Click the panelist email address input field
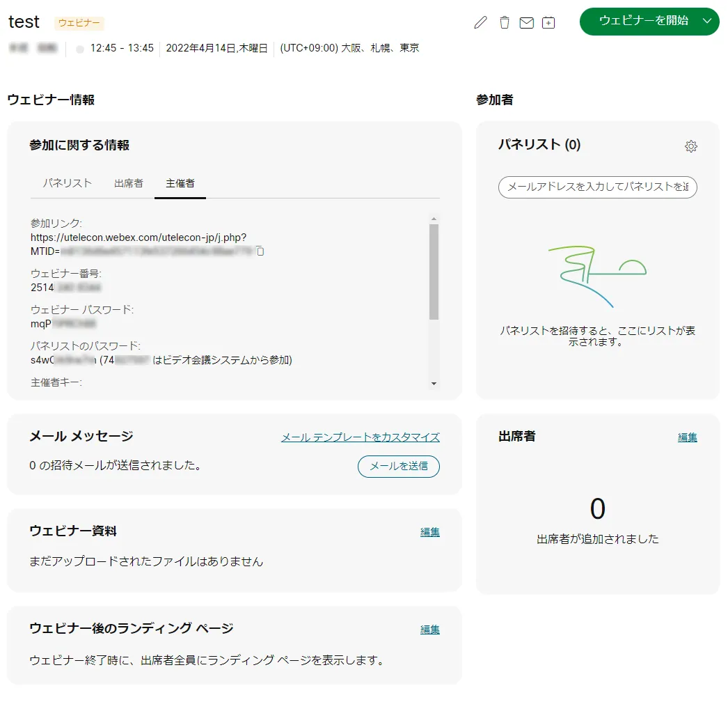728x702 pixels. pos(597,187)
